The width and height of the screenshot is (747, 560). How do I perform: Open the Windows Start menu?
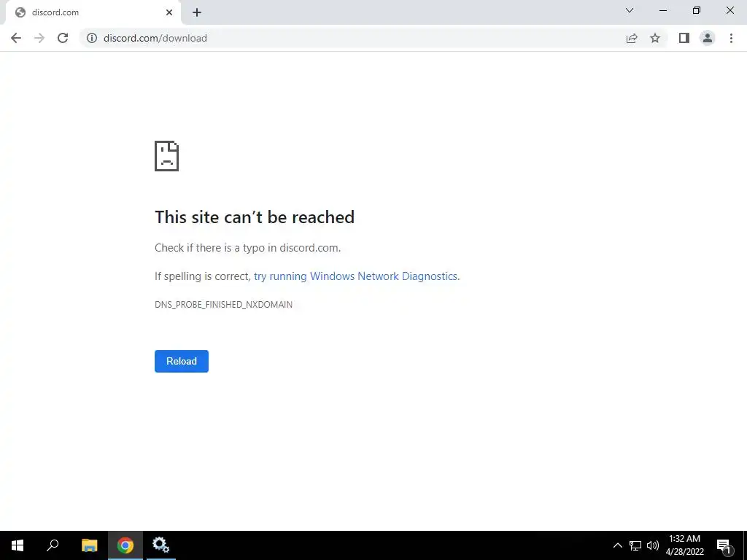coord(18,545)
